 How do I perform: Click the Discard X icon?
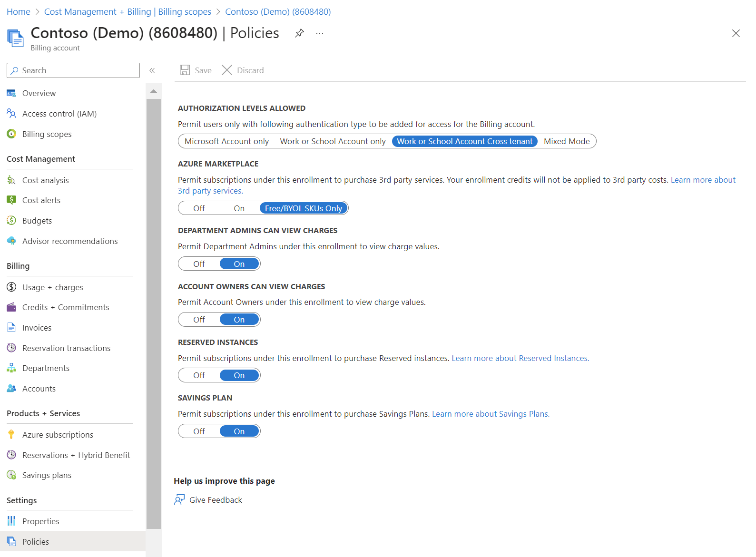click(x=227, y=70)
